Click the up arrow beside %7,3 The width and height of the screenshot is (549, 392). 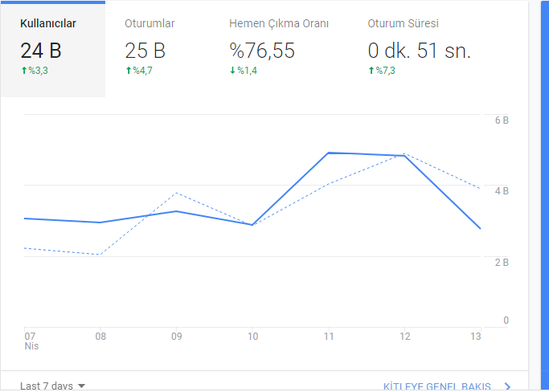[371, 71]
